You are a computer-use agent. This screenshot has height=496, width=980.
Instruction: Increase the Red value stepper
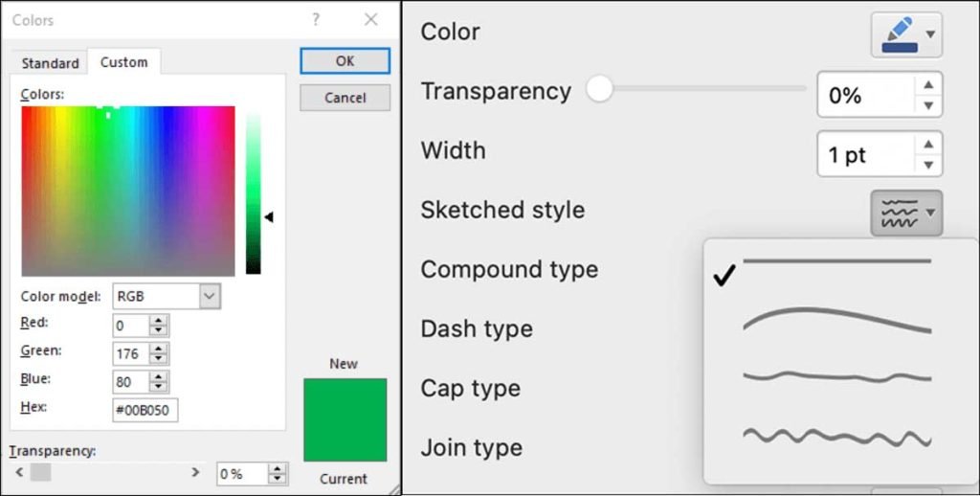[159, 321]
